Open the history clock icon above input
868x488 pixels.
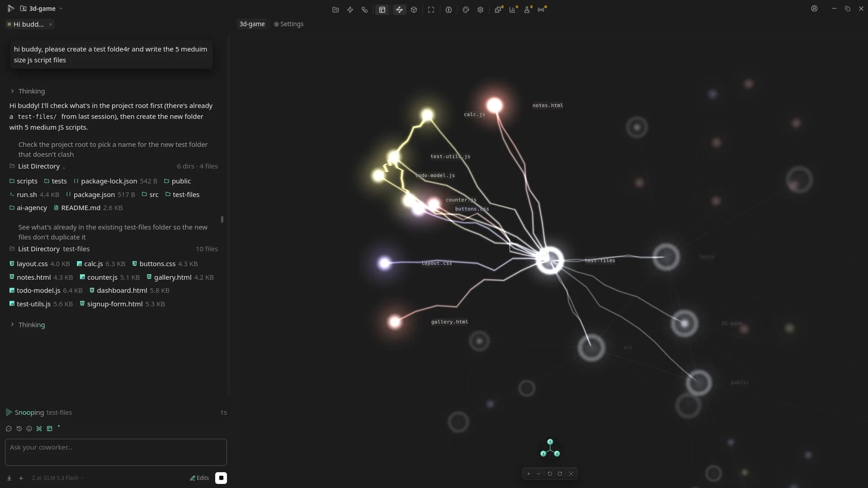pos(19,428)
